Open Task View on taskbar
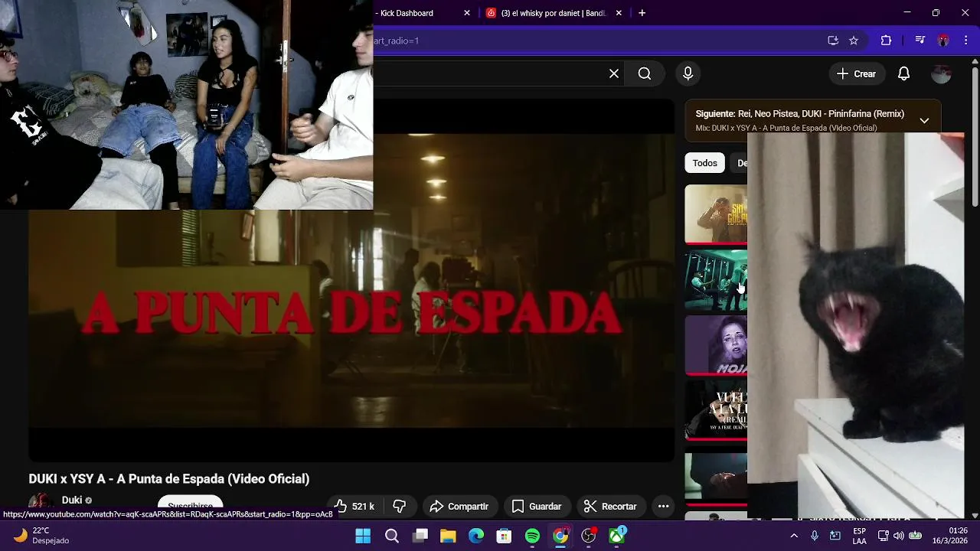Viewport: 980px width, 551px height. click(x=420, y=536)
